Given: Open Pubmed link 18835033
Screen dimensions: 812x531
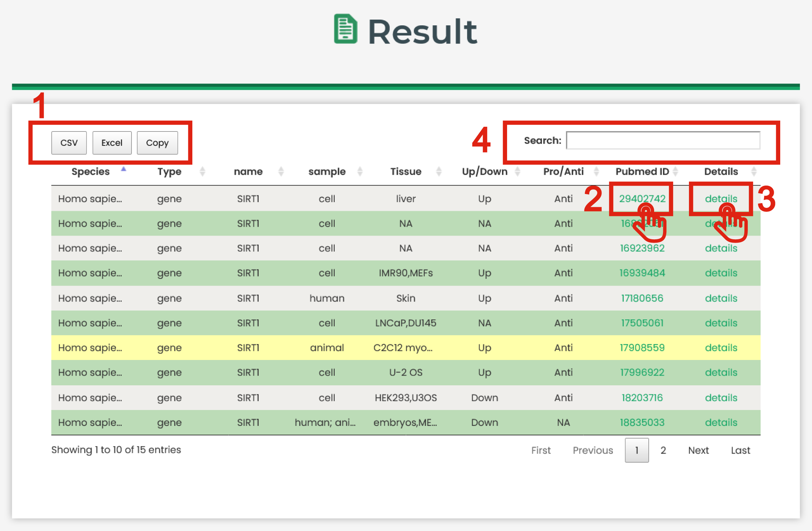Looking at the screenshot, I should (x=642, y=423).
